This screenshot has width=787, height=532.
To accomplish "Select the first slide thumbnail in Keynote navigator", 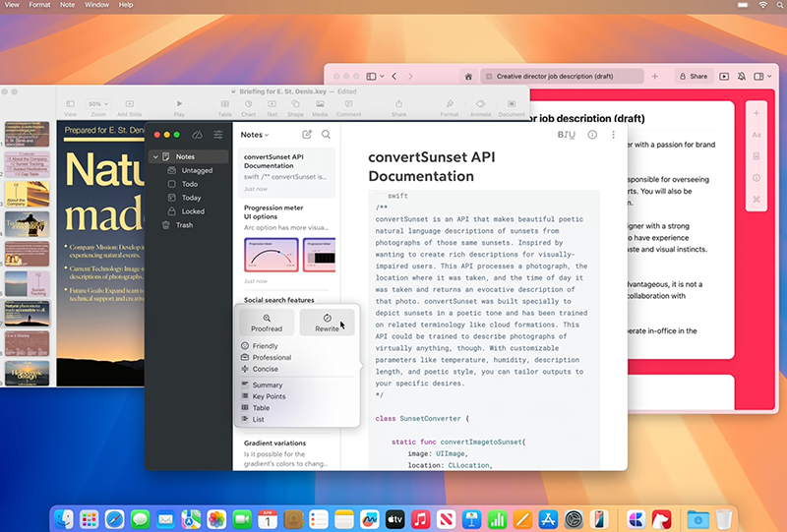I will click(28, 134).
